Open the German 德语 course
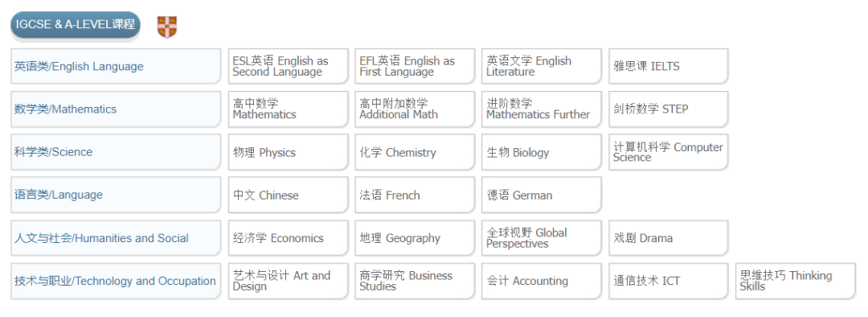 click(x=542, y=195)
